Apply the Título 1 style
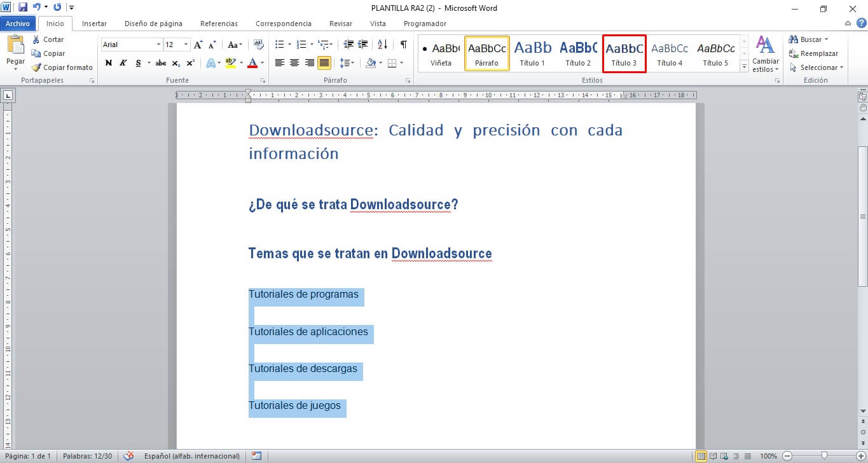 click(532, 53)
